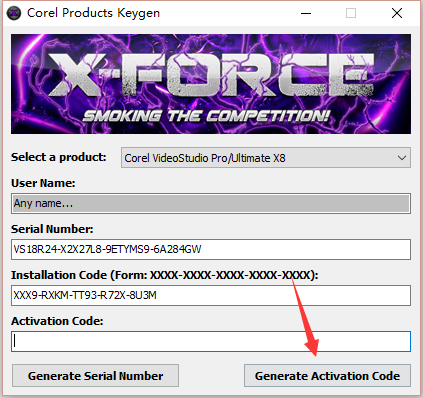
Task: Close the Corel Products Keygen window
Action: point(397,13)
